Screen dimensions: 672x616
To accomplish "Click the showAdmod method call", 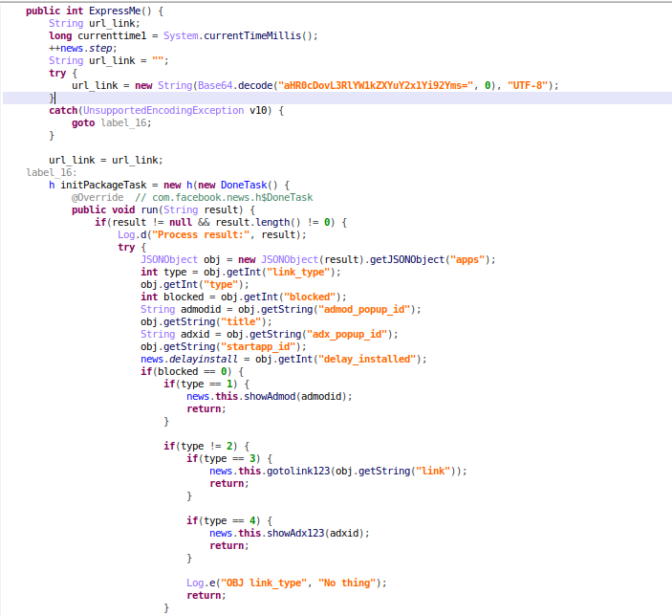I will [272, 396].
